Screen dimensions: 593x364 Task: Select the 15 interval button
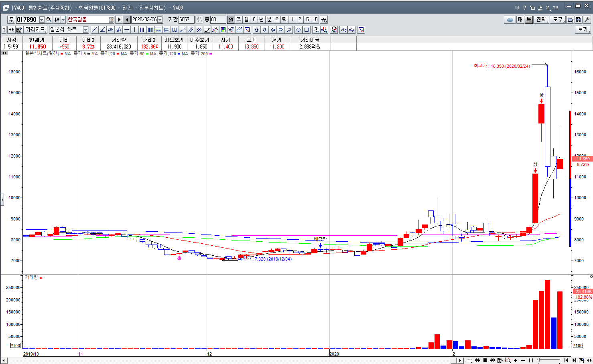tap(315, 19)
